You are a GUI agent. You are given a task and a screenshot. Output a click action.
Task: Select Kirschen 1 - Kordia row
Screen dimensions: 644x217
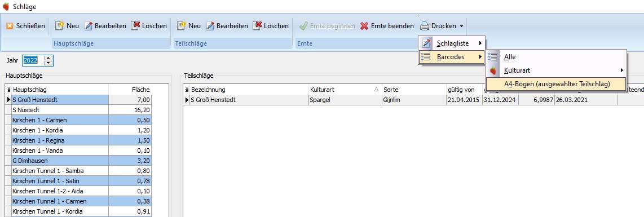78,130
